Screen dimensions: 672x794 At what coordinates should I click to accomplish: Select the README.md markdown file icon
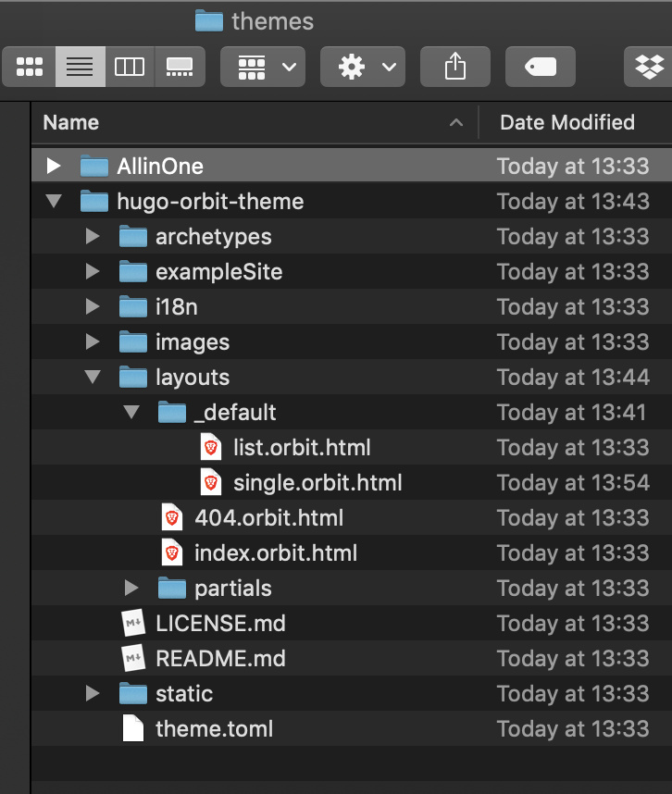[133, 658]
